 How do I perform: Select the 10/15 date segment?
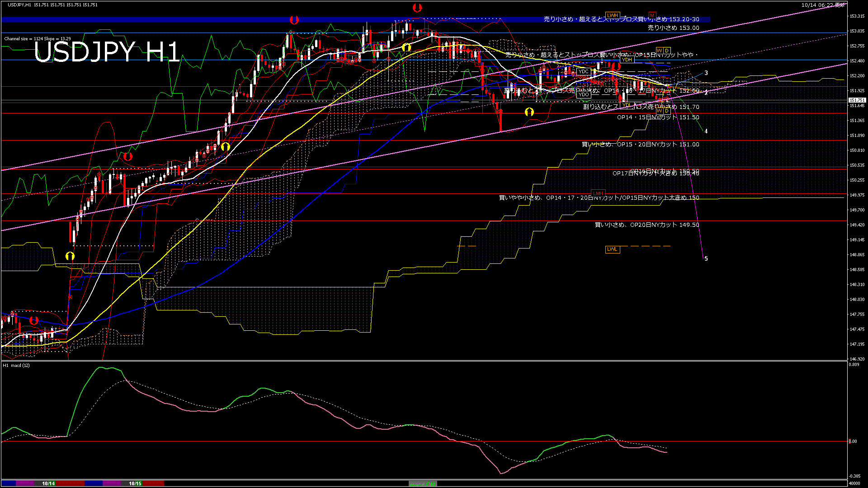(135, 483)
